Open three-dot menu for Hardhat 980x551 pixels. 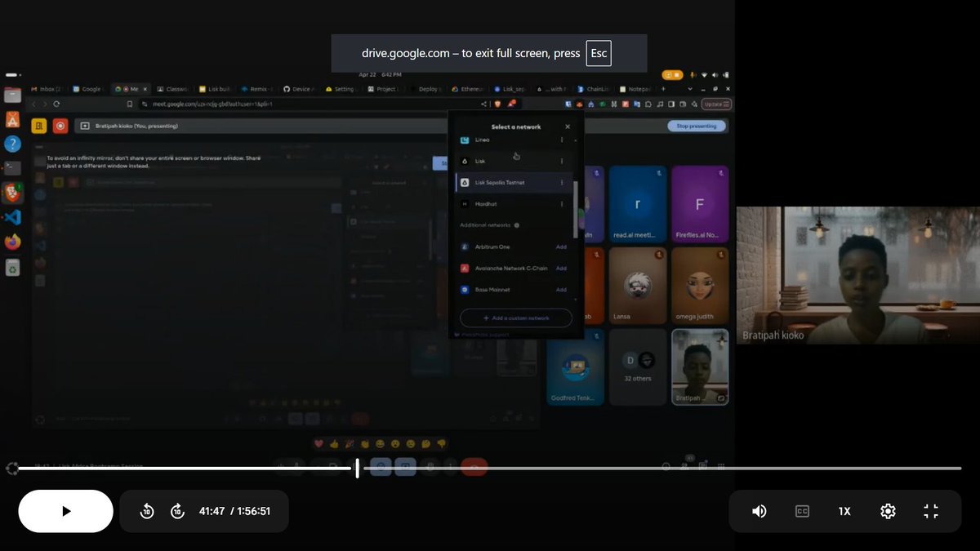[x=562, y=203]
